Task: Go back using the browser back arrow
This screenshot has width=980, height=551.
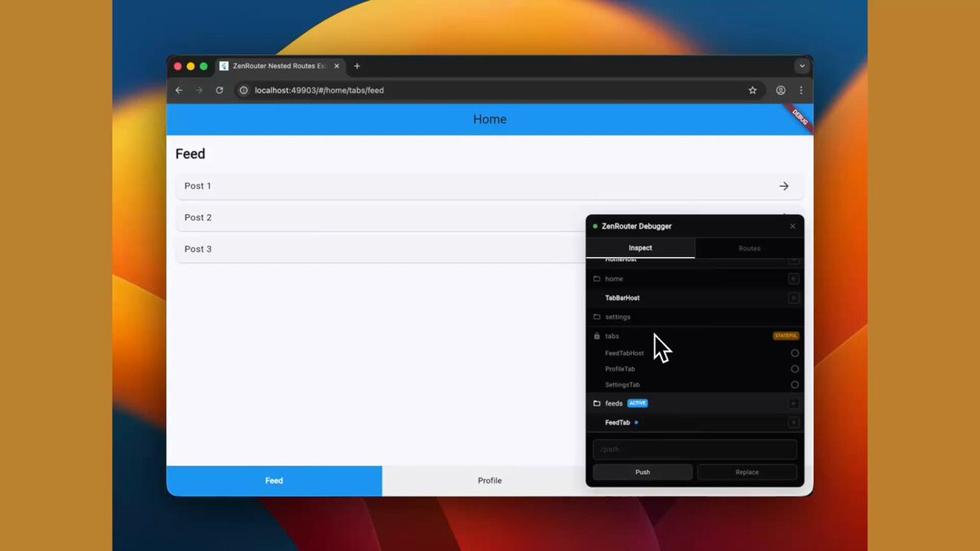Action: (x=179, y=91)
